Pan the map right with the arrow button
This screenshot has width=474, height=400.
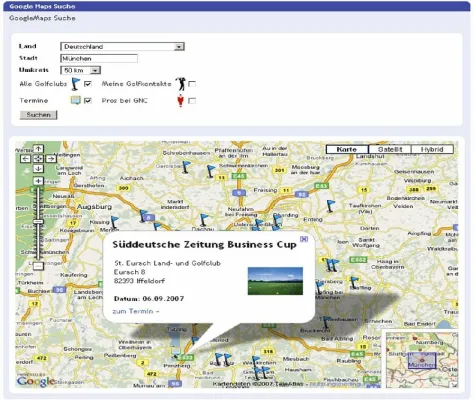pyautogui.click(x=51, y=159)
